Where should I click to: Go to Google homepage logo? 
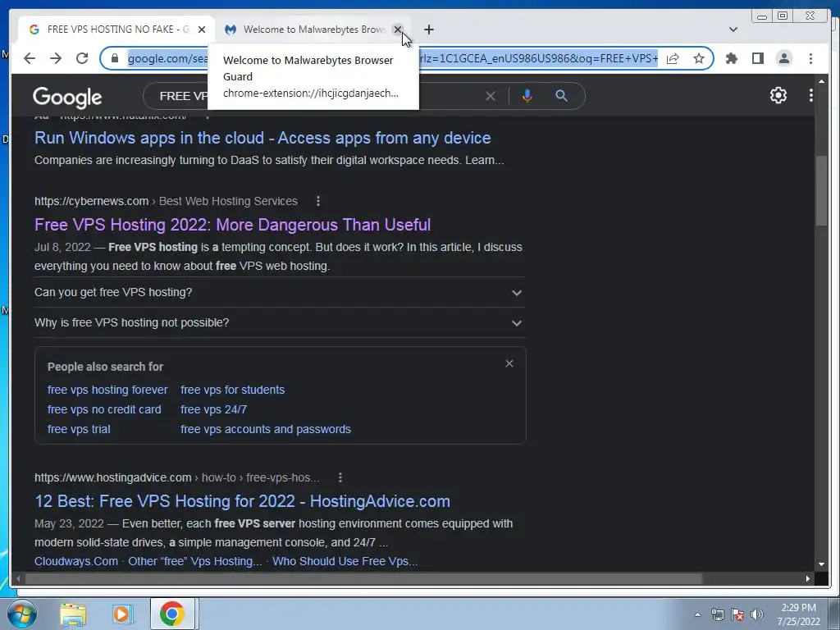[x=67, y=97]
